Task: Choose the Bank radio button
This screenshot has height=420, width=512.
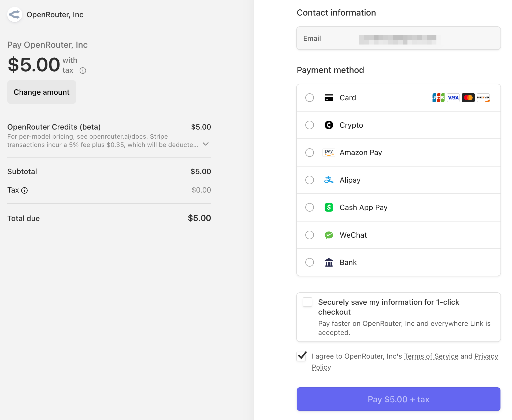Action: tap(310, 262)
